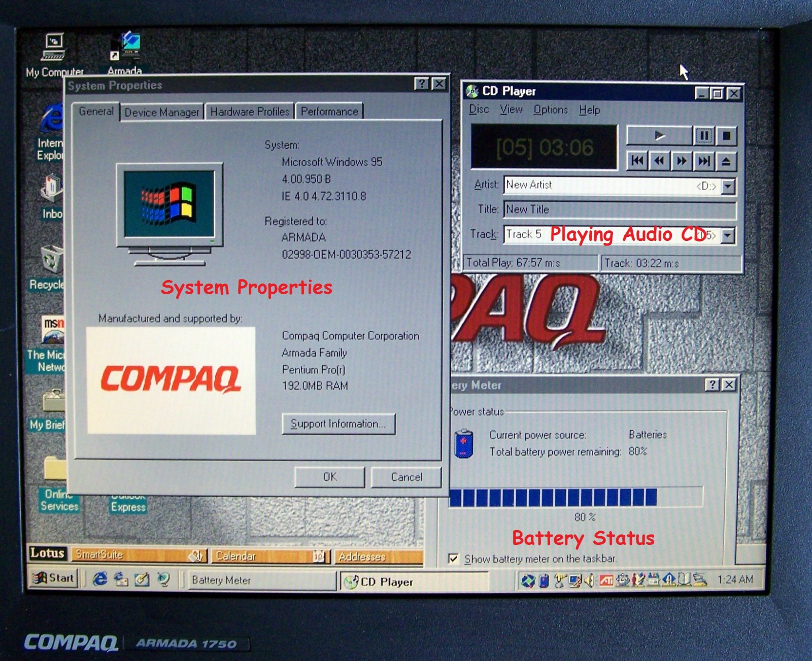Open My Briefcase desktop icon
The height and width of the screenshot is (661, 812).
tap(49, 410)
